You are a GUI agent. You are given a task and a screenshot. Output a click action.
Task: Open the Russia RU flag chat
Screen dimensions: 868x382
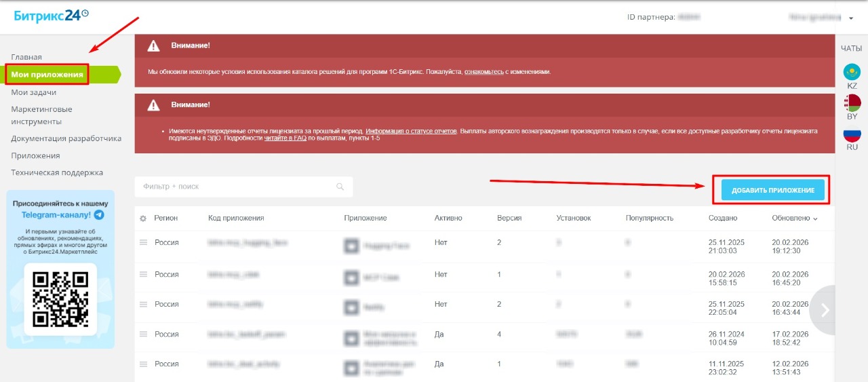click(x=852, y=134)
